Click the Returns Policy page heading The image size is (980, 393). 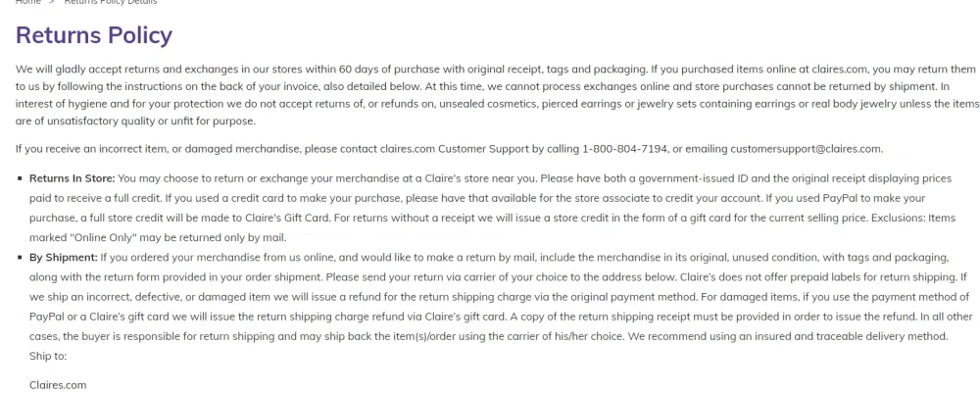94,36
